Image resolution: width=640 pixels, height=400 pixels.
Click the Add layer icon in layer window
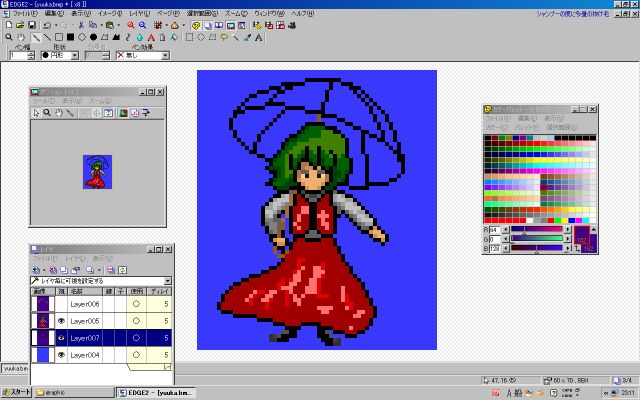coord(36,270)
